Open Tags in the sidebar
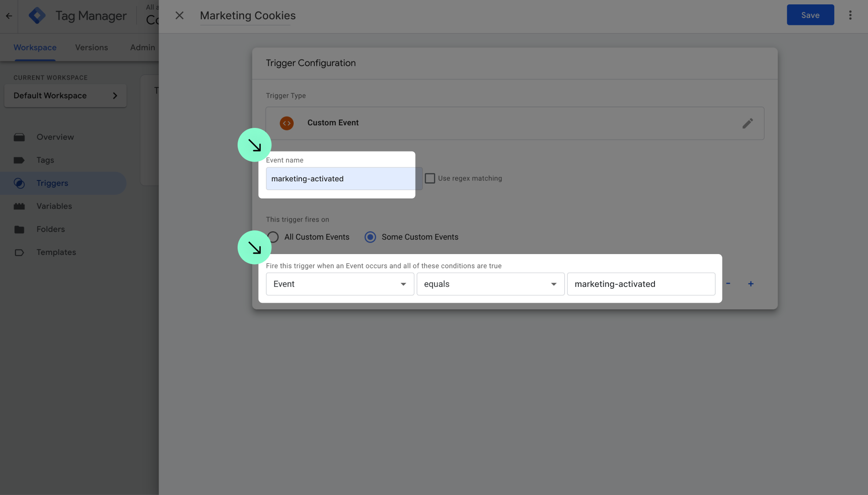 (45, 160)
